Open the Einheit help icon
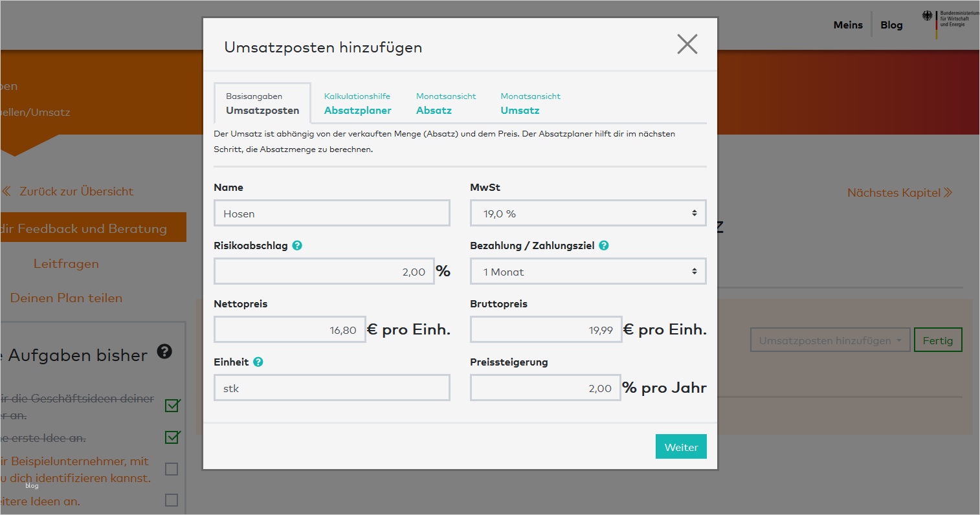The width and height of the screenshot is (980, 515). pyautogui.click(x=258, y=362)
